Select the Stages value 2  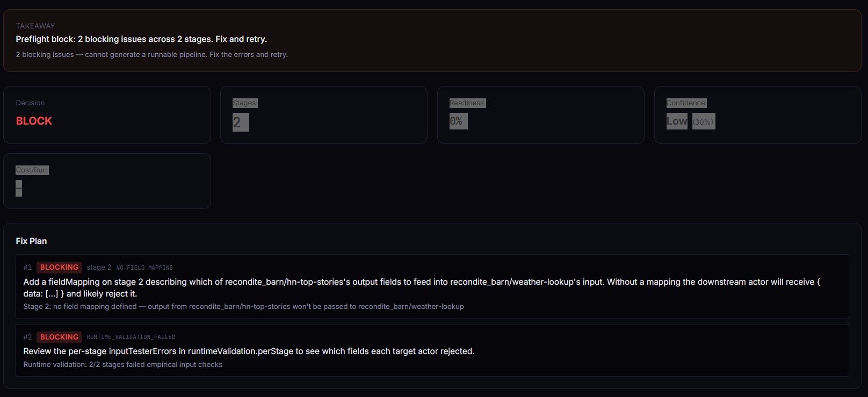click(237, 122)
